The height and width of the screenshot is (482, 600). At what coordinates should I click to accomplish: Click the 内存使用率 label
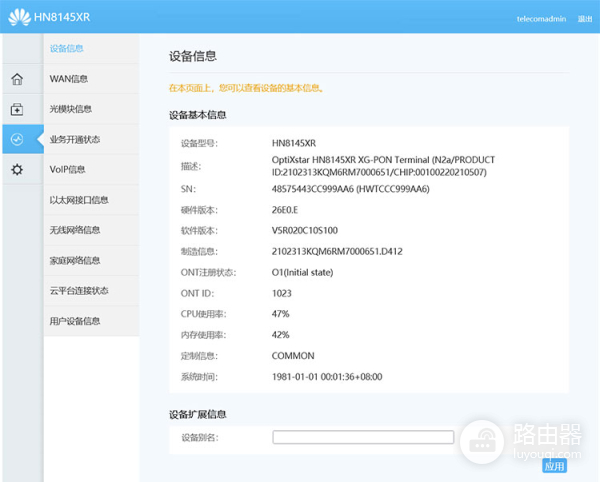[x=204, y=335]
